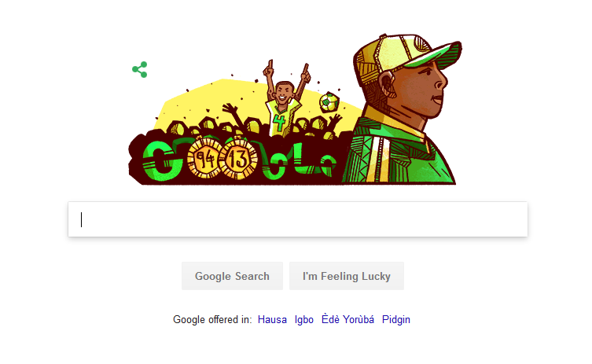Click the soccer ball in the doodle
592x364 pixels.
click(329, 102)
